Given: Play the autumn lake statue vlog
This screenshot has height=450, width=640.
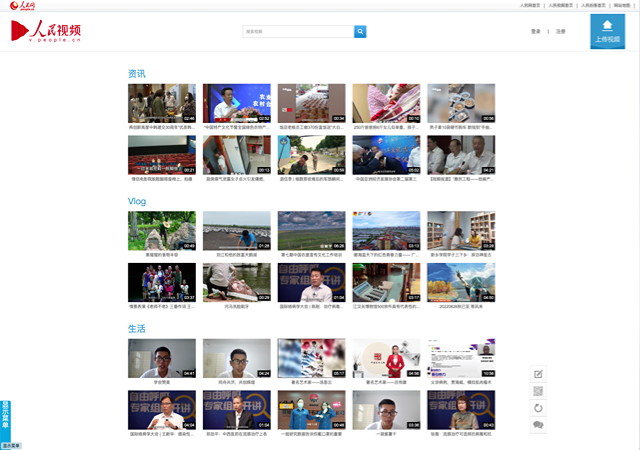Looking at the screenshot, I should pos(461,283).
